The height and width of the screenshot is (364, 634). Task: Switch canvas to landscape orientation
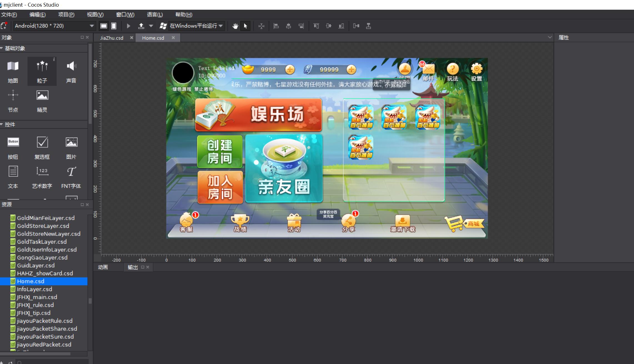click(x=104, y=26)
